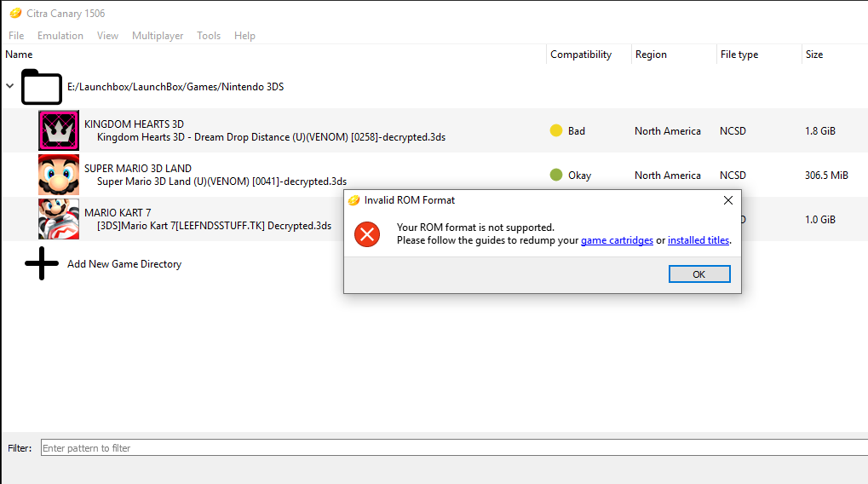The width and height of the screenshot is (868, 484).
Task: Click the 1.8 GiB size cell
Action: tap(819, 130)
